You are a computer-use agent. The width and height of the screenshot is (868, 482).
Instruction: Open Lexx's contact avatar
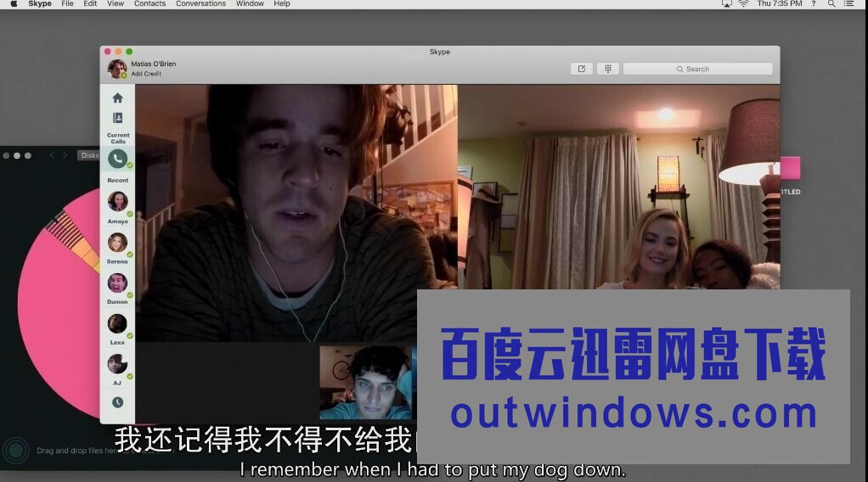(117, 323)
